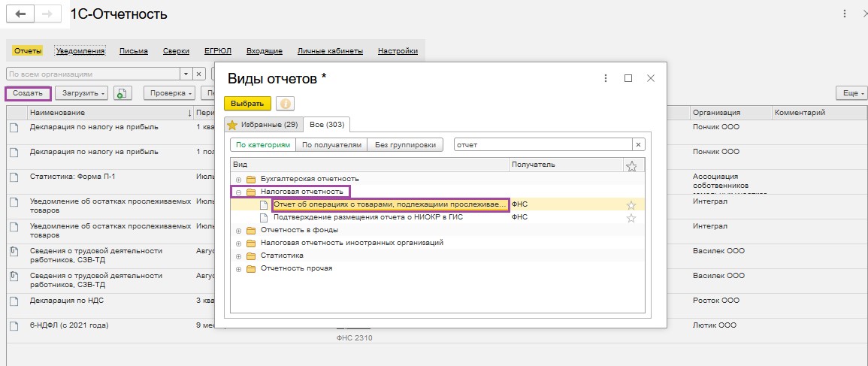
Task: Maximize the Виды отчетов dialog
Action: 628,78
